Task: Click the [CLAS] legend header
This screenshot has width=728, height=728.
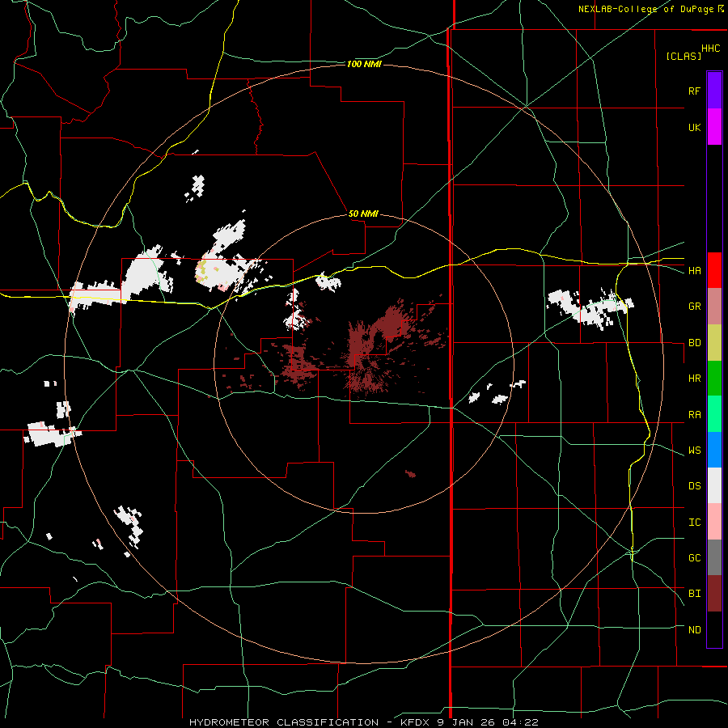Action: [684, 56]
